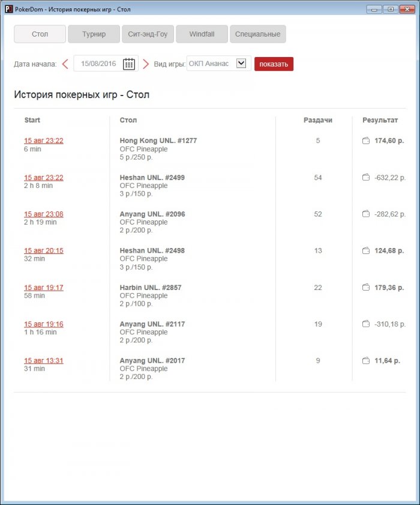The image size is (420, 505).
Task: Click stakes 5 р./250 р.
Action: click(x=136, y=157)
